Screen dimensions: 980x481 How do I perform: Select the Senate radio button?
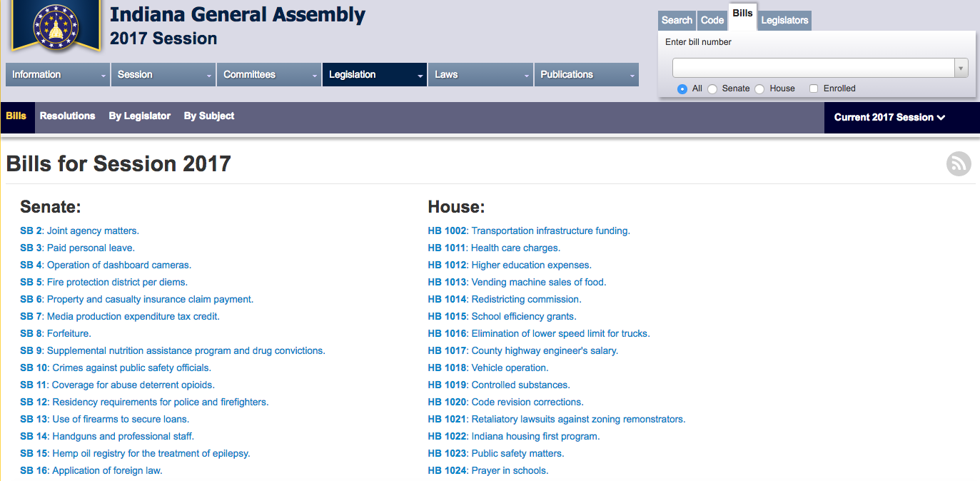coord(712,89)
